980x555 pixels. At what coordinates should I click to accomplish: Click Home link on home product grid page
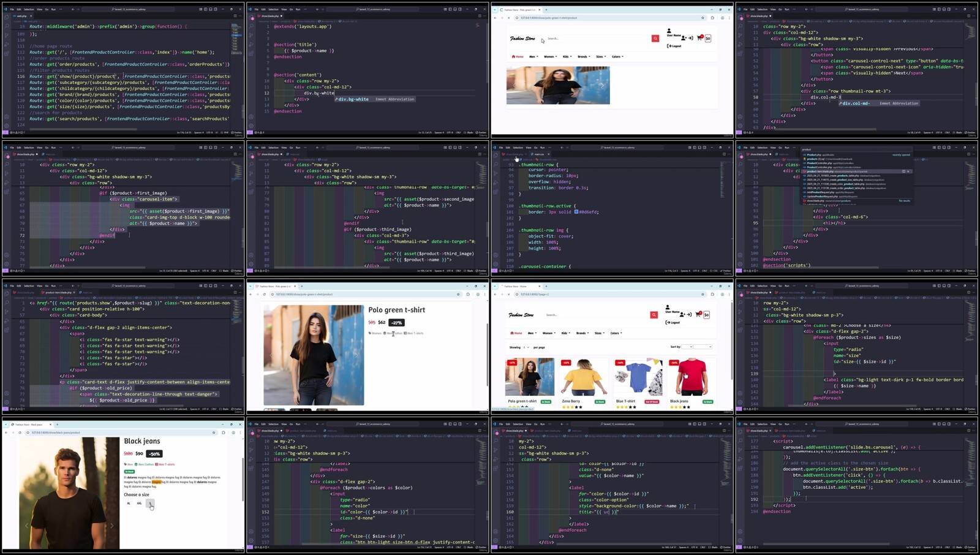click(x=517, y=333)
